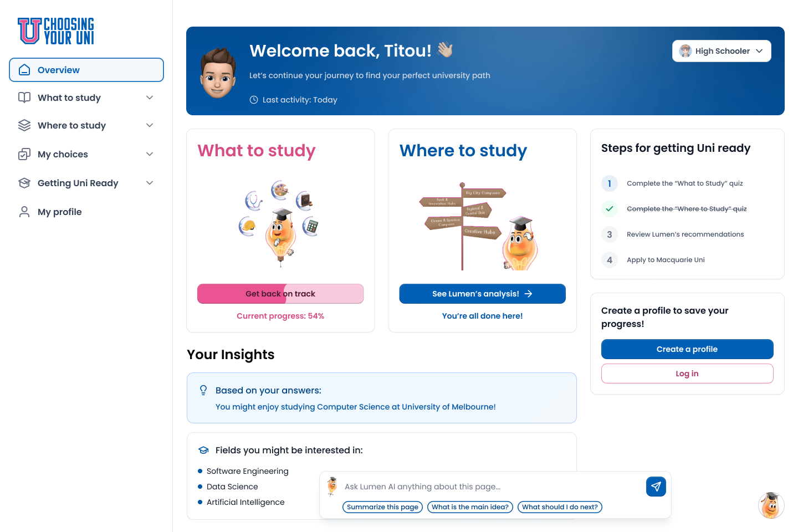
Task: Click the graduation cap icon beside Getting Uni Ready
Action: [24, 183]
